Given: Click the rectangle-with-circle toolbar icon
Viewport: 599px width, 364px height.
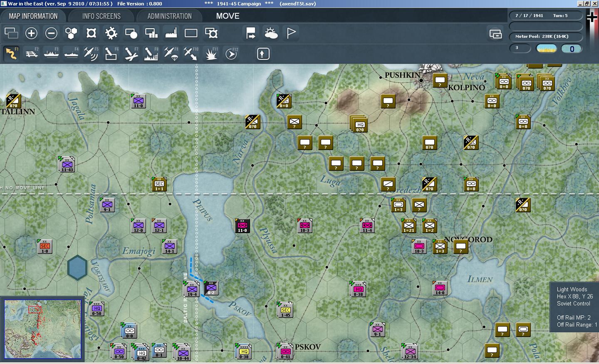Looking at the screenshot, I should (x=131, y=33).
